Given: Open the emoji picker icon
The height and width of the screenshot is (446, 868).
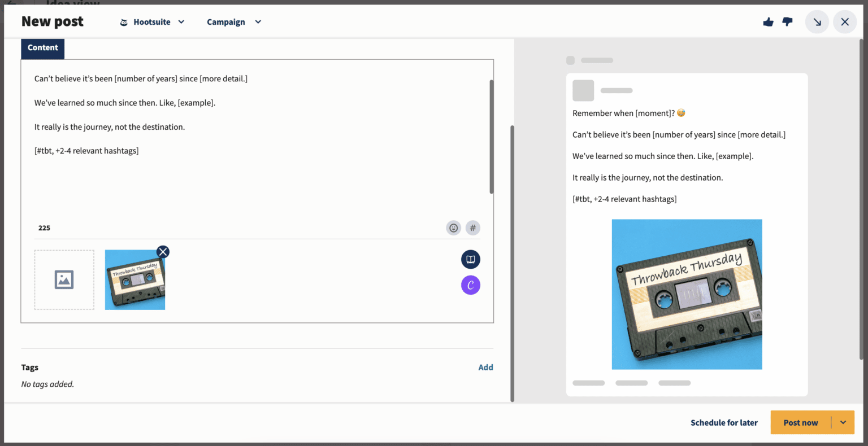Looking at the screenshot, I should pyautogui.click(x=453, y=228).
